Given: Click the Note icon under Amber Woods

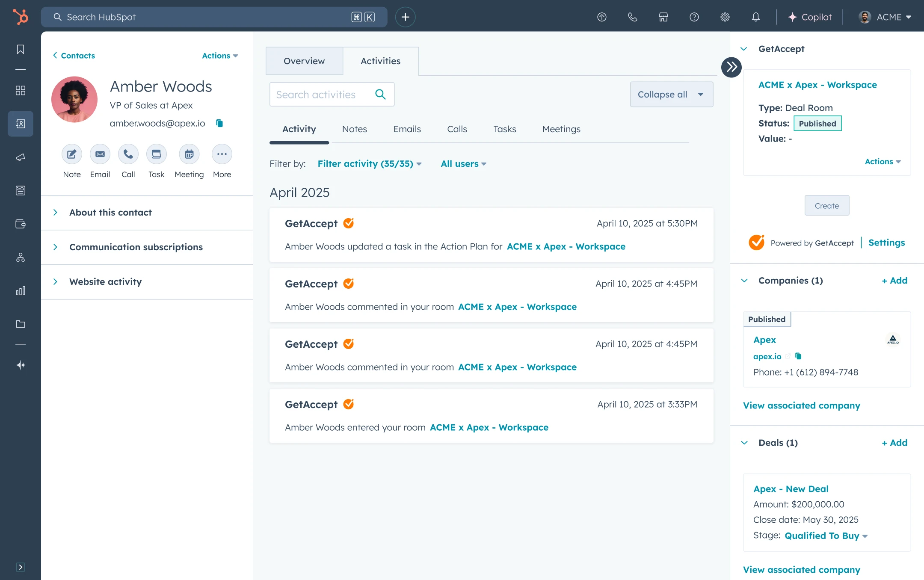Looking at the screenshot, I should click(71, 154).
